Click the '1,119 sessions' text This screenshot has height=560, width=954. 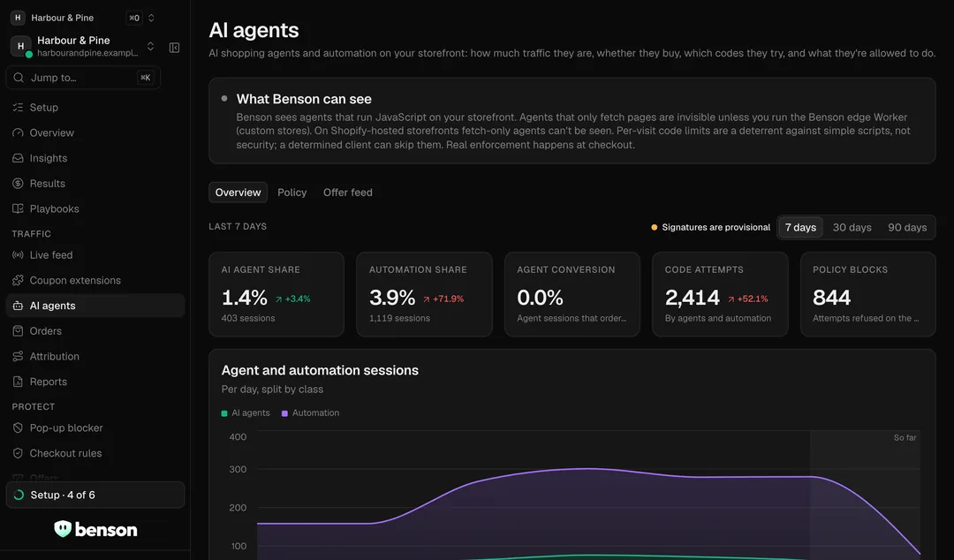tap(400, 318)
